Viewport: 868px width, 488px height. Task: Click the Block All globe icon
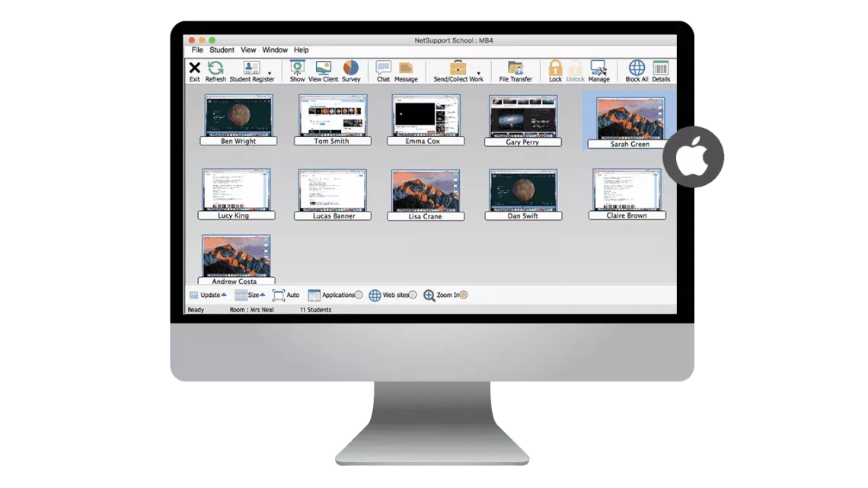tap(637, 69)
